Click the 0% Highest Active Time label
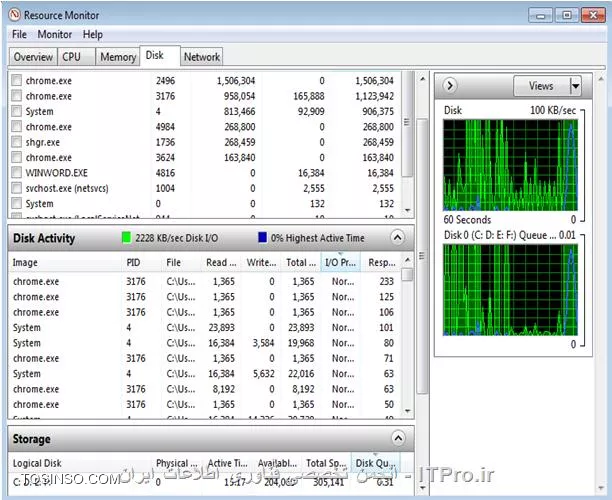The image size is (612, 500). click(x=317, y=238)
